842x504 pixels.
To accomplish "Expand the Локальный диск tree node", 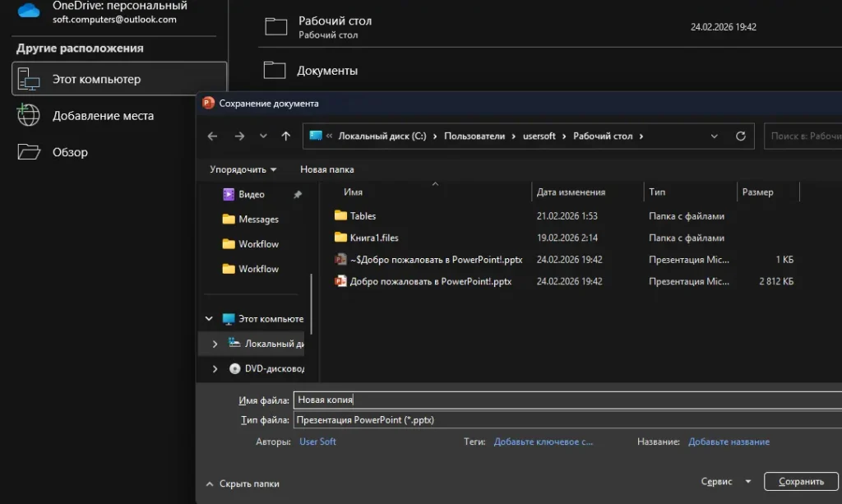I will (x=215, y=344).
